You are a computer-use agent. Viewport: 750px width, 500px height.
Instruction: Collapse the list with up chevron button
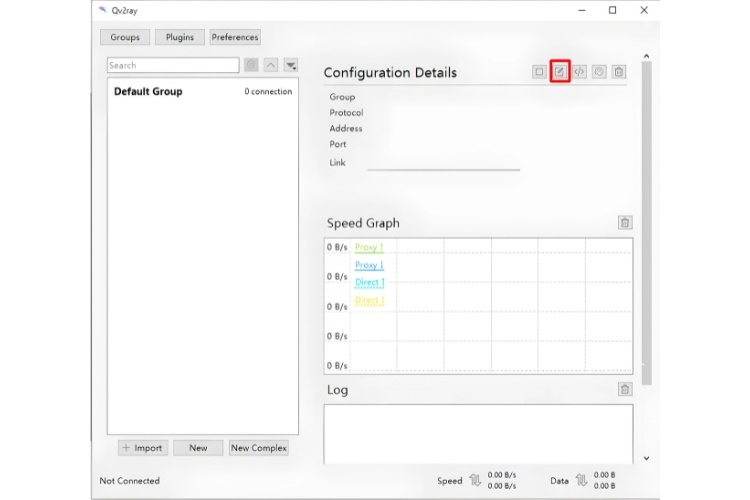click(271, 65)
